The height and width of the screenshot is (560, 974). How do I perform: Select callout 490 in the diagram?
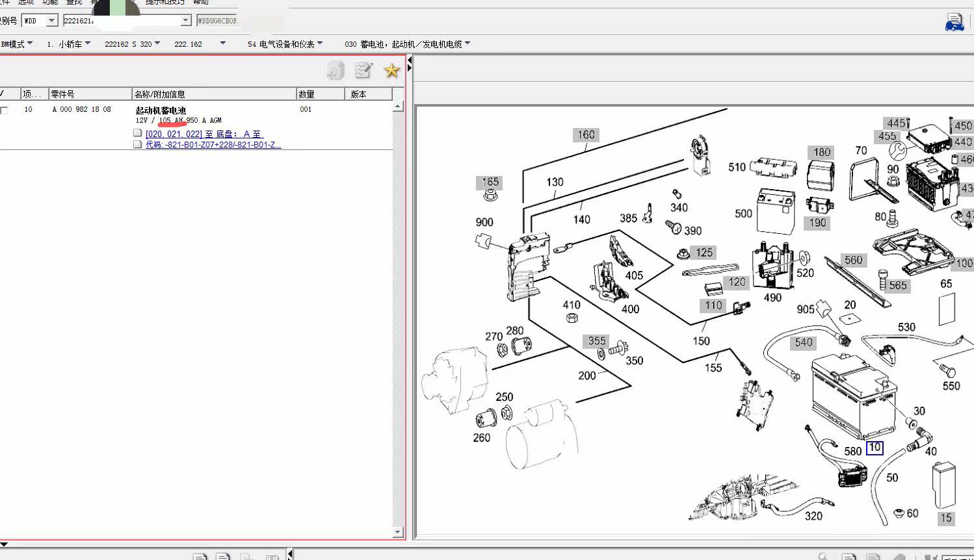(772, 298)
